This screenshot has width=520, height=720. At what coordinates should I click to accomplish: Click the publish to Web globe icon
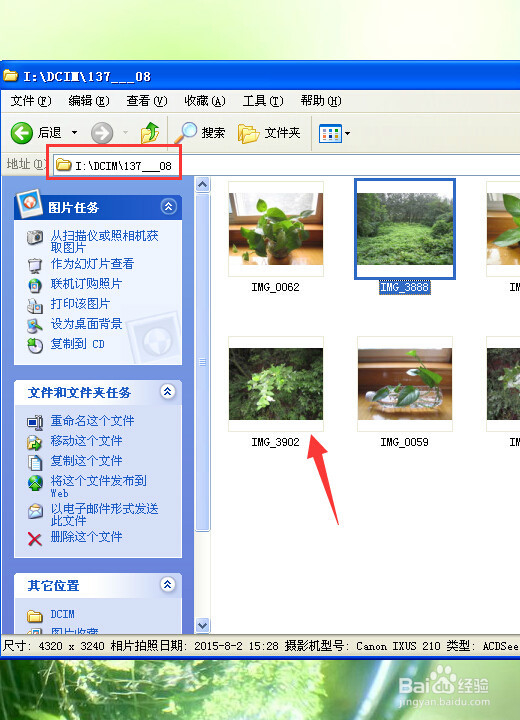point(35,483)
